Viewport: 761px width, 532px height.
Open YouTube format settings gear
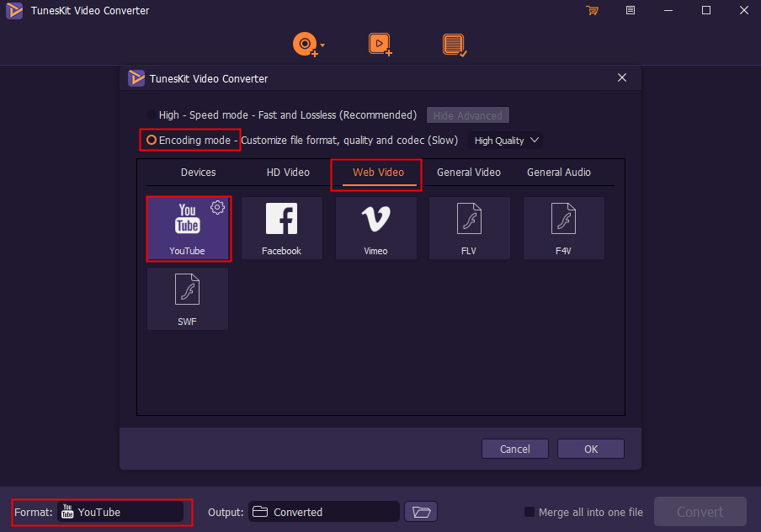[x=217, y=207]
